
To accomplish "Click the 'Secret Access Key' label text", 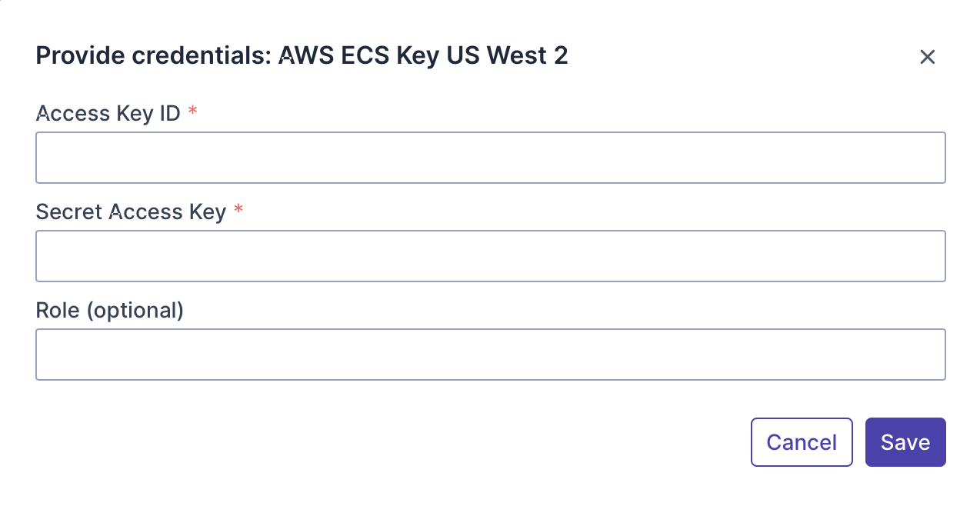I will pos(131,212).
